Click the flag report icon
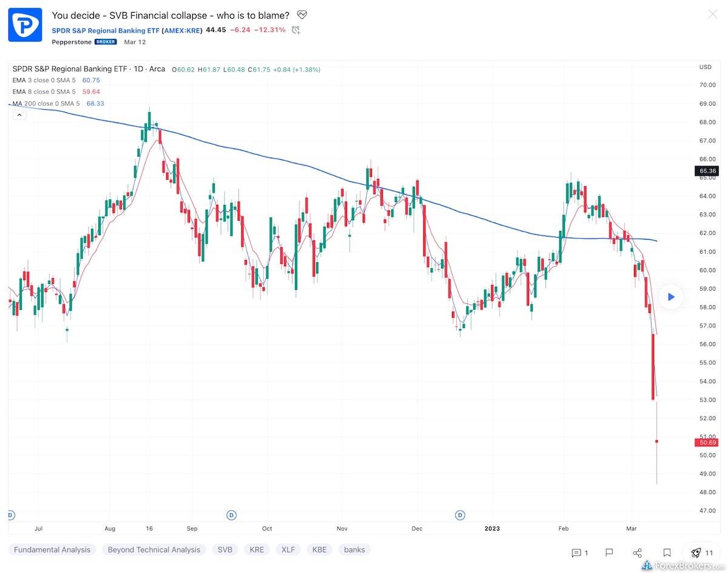This screenshot has height=573, width=728. [x=609, y=552]
